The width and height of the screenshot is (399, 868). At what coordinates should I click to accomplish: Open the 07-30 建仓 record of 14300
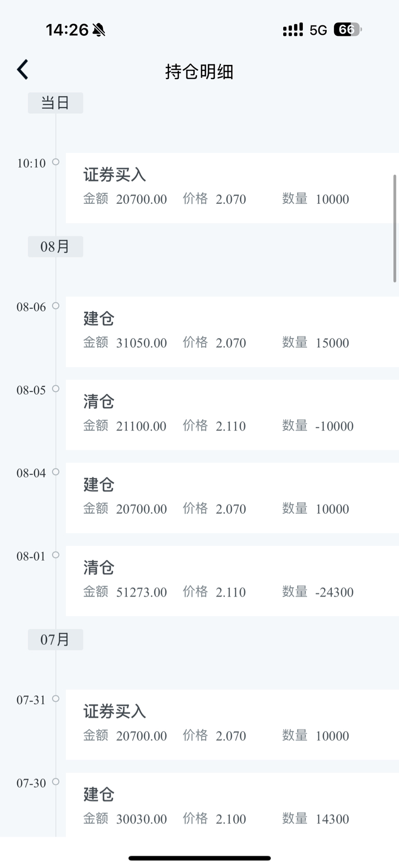coord(232,805)
